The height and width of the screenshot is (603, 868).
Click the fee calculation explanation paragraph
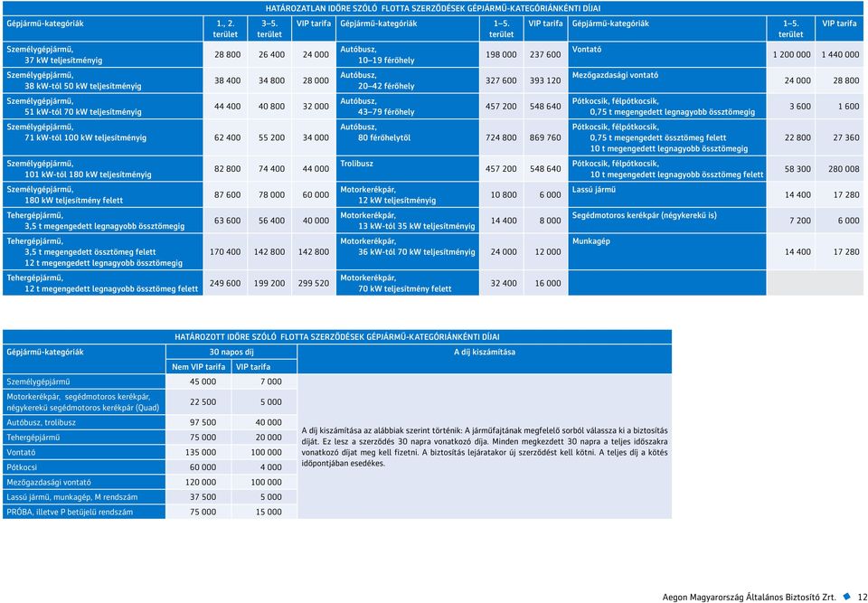tap(485, 447)
